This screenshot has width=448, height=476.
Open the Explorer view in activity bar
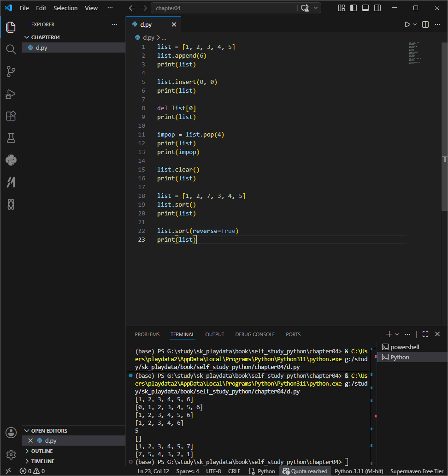point(11,27)
